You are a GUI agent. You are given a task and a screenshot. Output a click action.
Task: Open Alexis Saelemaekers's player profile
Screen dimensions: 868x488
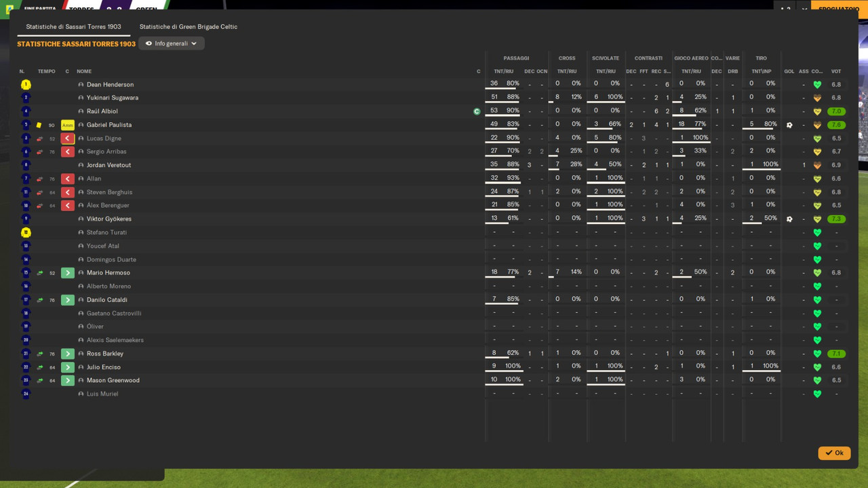115,340
